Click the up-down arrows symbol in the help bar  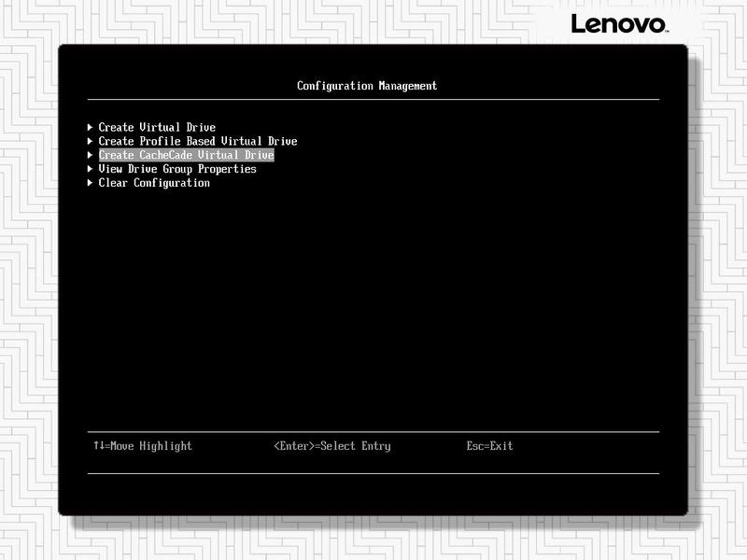pos(98,446)
